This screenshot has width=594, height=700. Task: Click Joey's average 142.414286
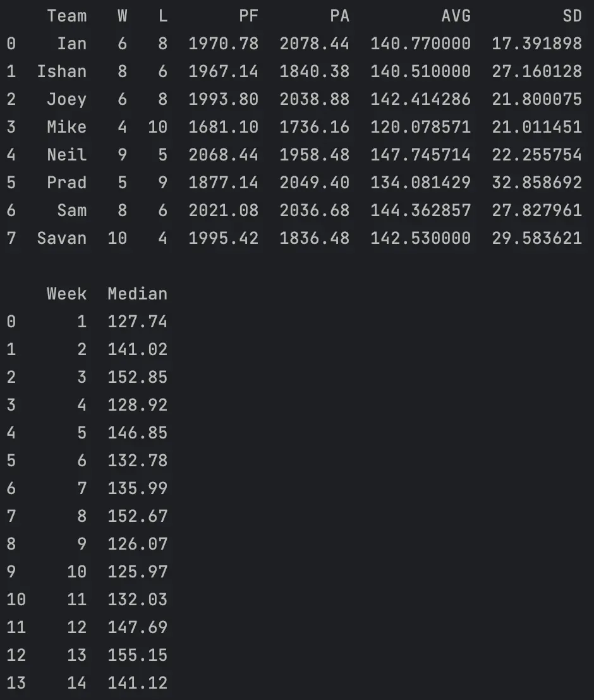coord(420,99)
